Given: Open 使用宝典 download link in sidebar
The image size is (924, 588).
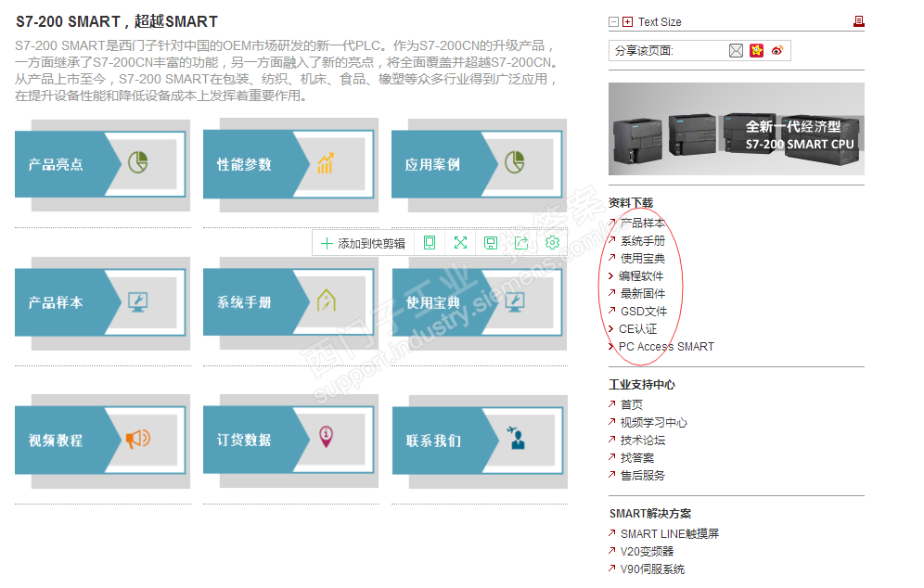Looking at the screenshot, I should click(642, 259).
